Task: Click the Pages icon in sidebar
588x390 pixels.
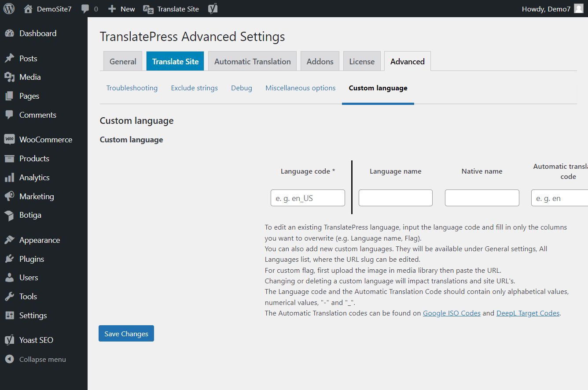Action: 9,96
